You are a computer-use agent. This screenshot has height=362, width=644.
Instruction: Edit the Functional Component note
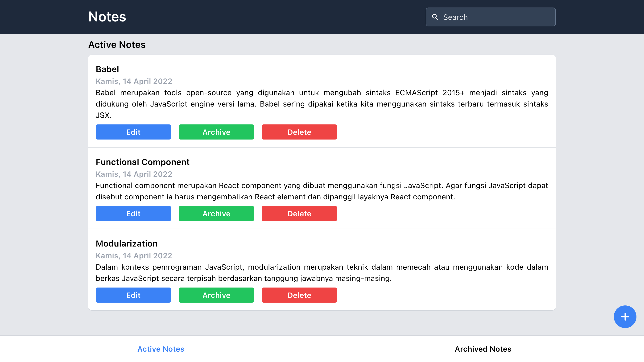pyautogui.click(x=133, y=214)
